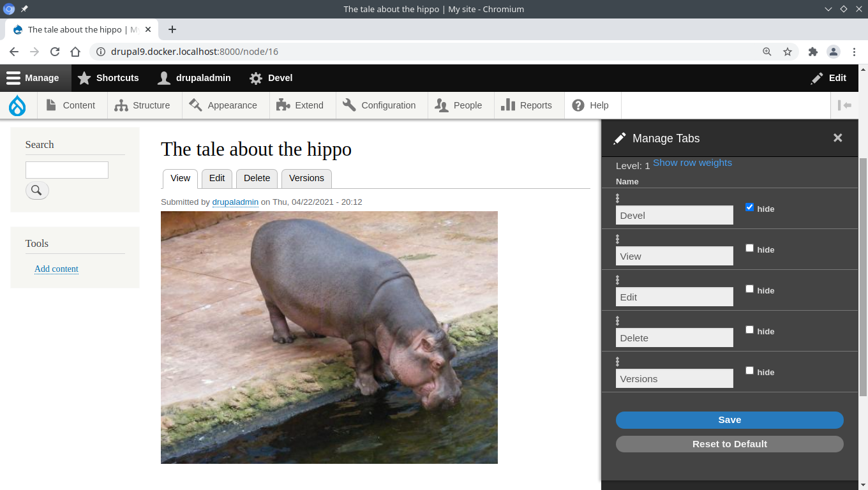Open the Drupal home icon
The height and width of the screenshot is (490, 868).
click(17, 105)
